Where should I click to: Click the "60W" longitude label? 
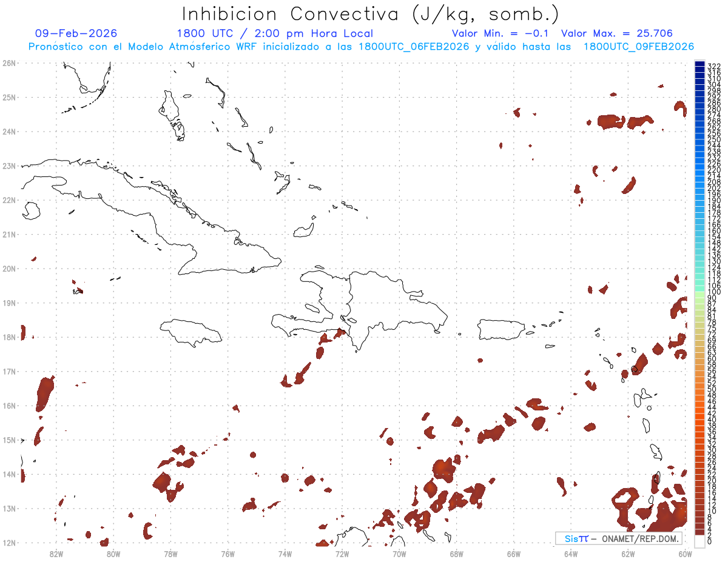click(x=686, y=554)
